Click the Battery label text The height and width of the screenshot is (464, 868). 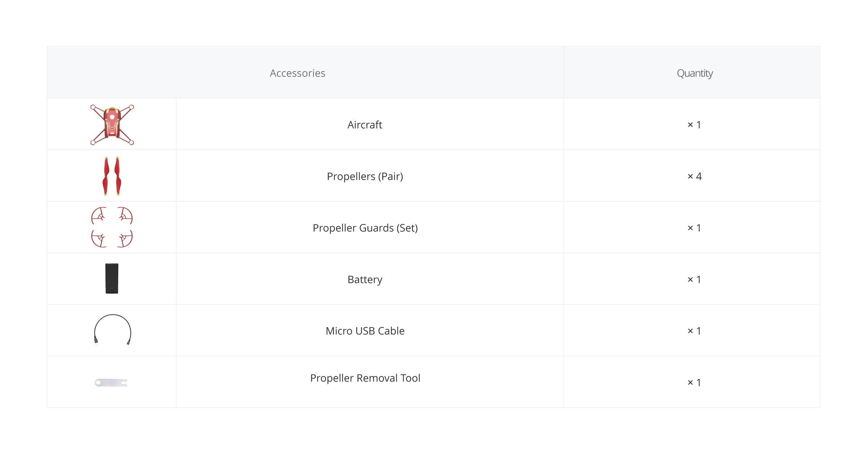pyautogui.click(x=365, y=280)
